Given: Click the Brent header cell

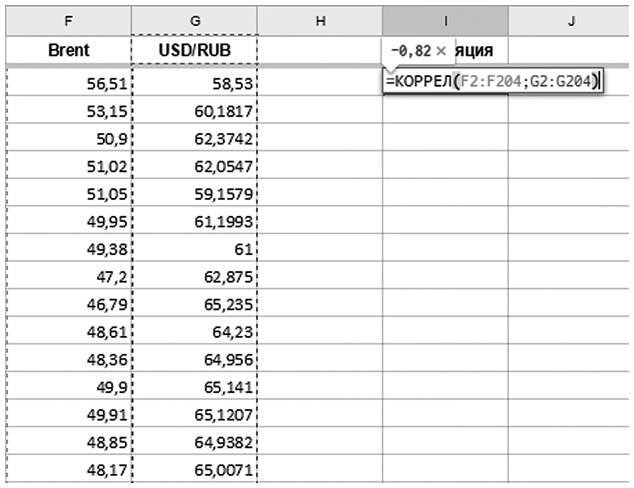Looking at the screenshot, I should (68, 49).
